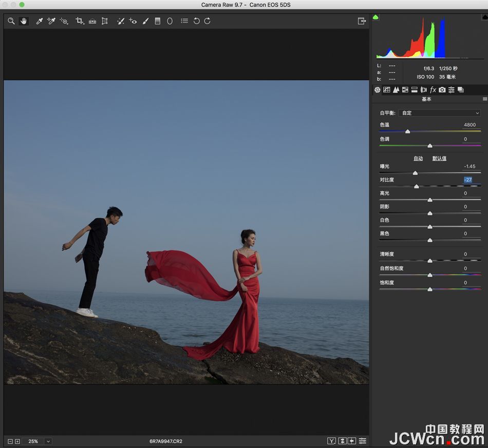
Task: Select the Radial Filter tool
Action: (x=170, y=21)
